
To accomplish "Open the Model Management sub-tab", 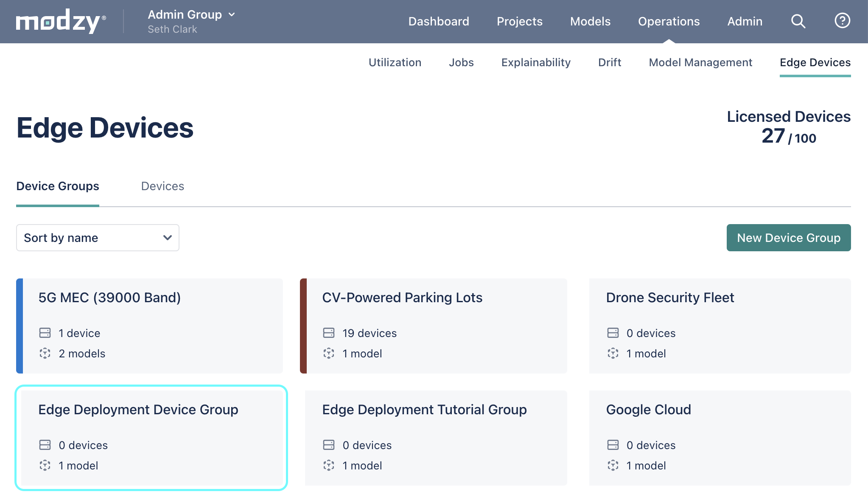I will (700, 62).
